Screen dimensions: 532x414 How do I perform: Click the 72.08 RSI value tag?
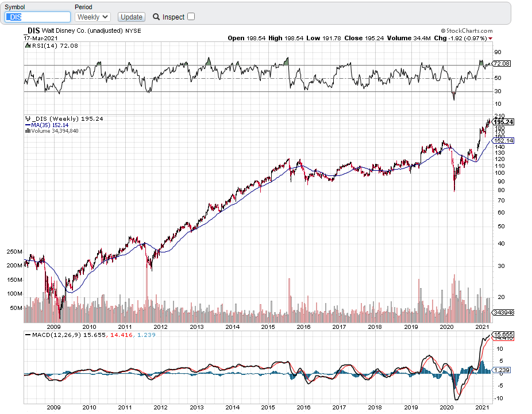pyautogui.click(x=502, y=63)
